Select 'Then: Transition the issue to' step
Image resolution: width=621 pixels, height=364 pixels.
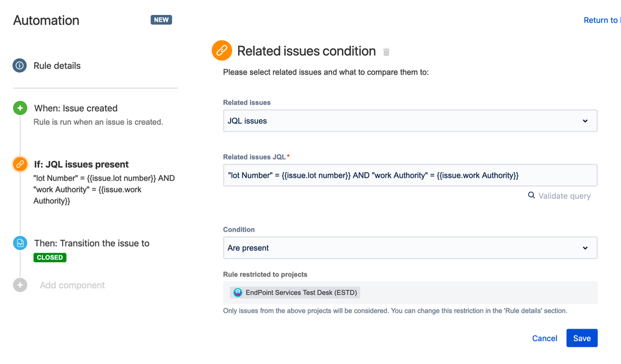(x=91, y=243)
